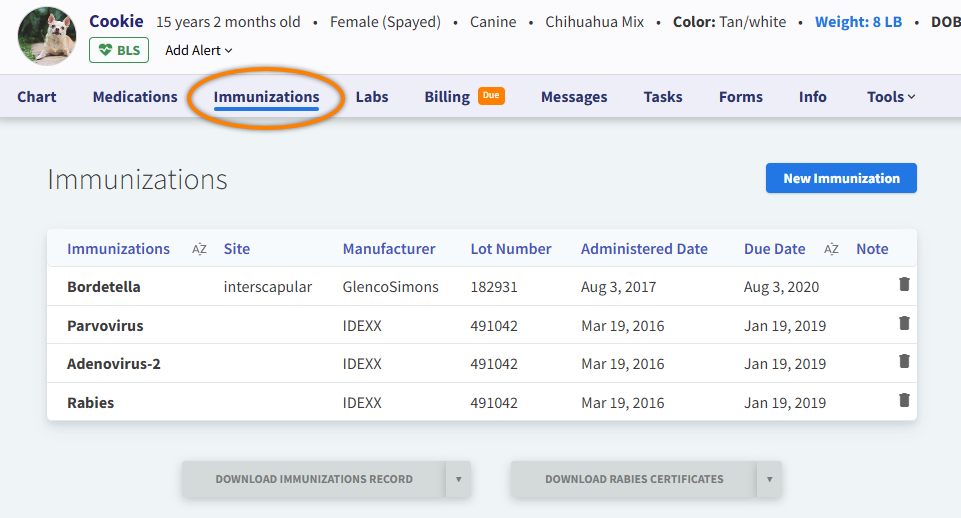The height and width of the screenshot is (518, 961).
Task: Switch to the Medications tab
Action: click(x=135, y=97)
